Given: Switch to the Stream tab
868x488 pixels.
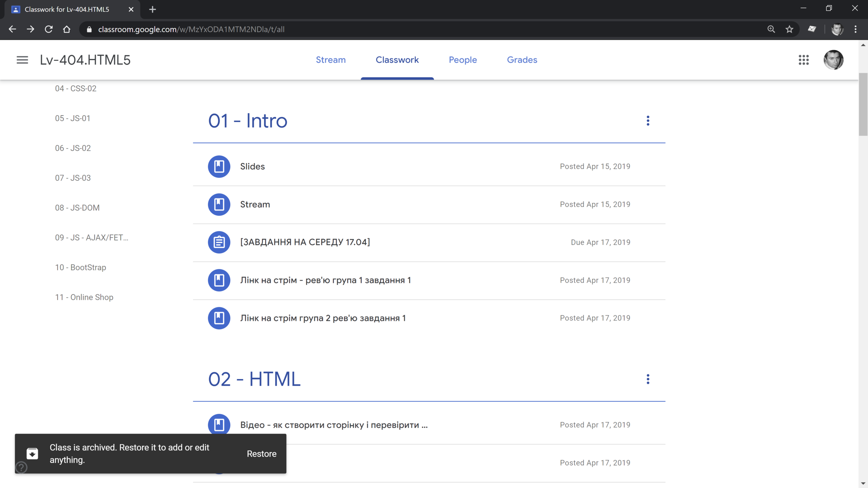Looking at the screenshot, I should click(331, 60).
